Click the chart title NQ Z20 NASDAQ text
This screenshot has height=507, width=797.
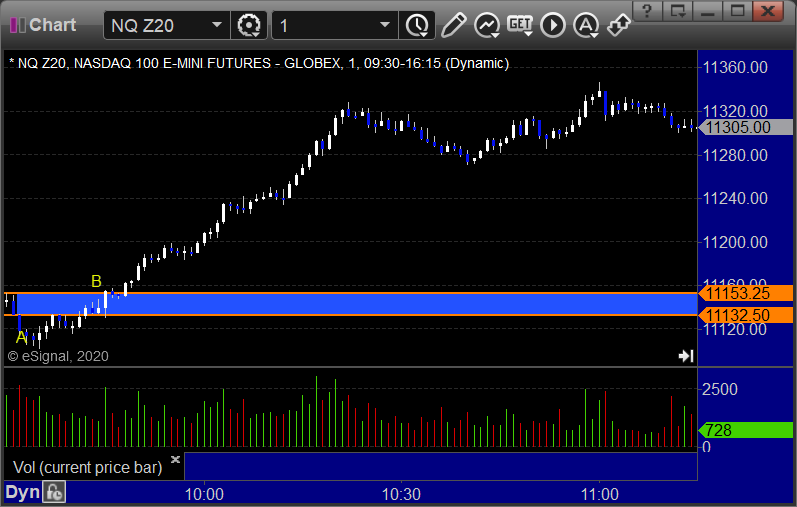[x=259, y=63]
